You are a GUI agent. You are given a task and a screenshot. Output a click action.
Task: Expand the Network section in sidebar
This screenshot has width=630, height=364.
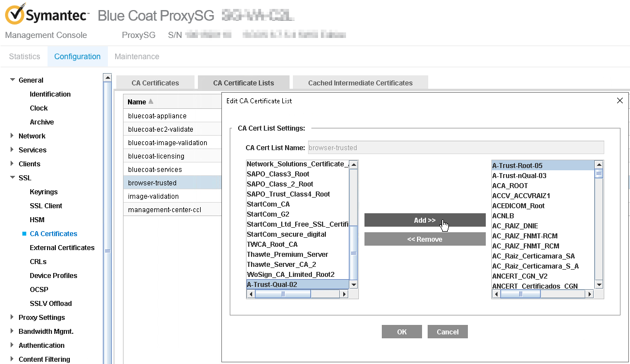32,136
